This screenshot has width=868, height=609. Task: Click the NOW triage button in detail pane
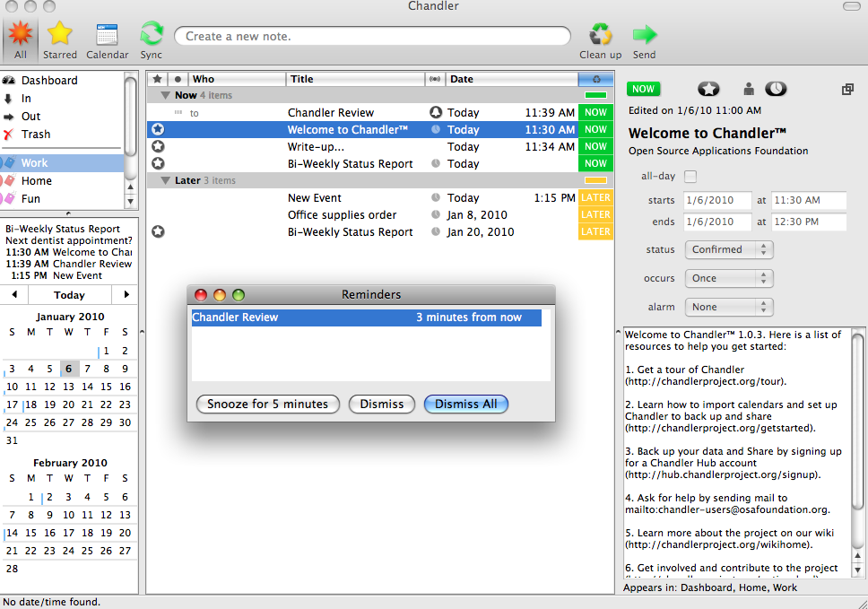coord(643,89)
